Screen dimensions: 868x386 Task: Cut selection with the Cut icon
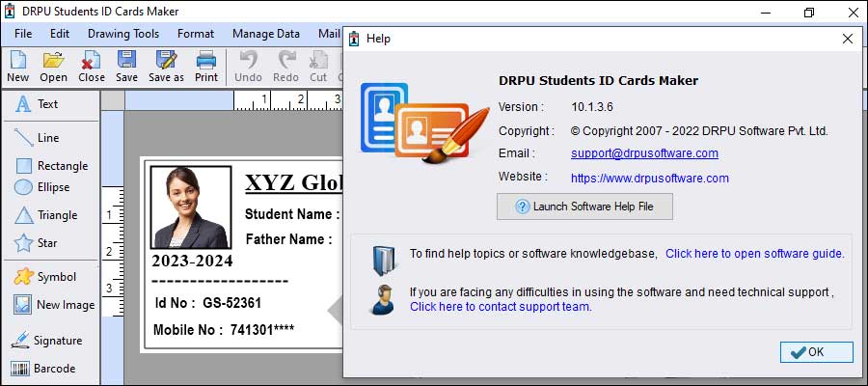(318, 67)
